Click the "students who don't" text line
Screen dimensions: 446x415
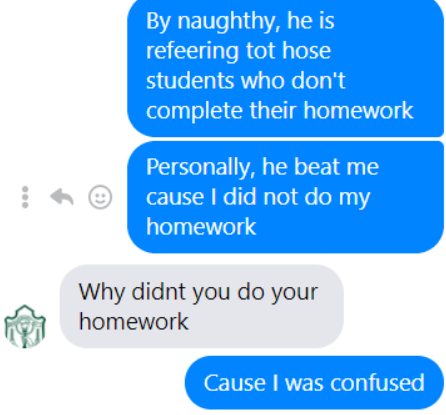pyautogui.click(x=246, y=80)
